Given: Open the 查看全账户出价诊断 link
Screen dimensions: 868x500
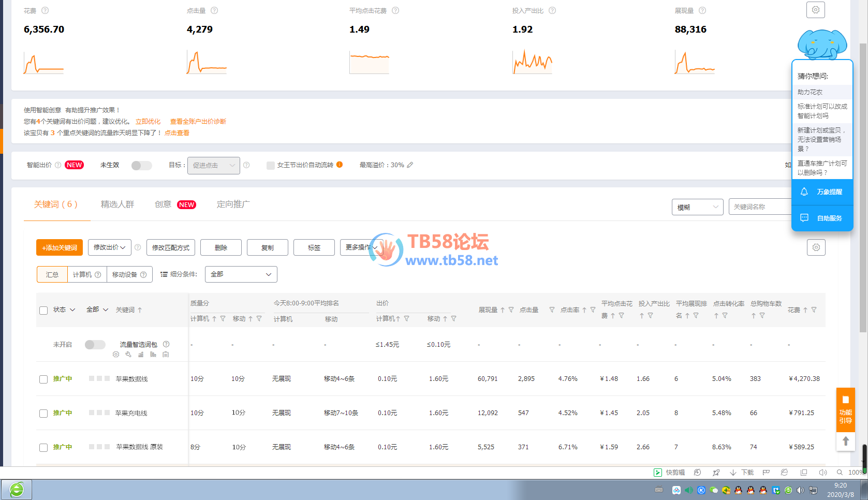Looking at the screenshot, I should (x=198, y=122).
